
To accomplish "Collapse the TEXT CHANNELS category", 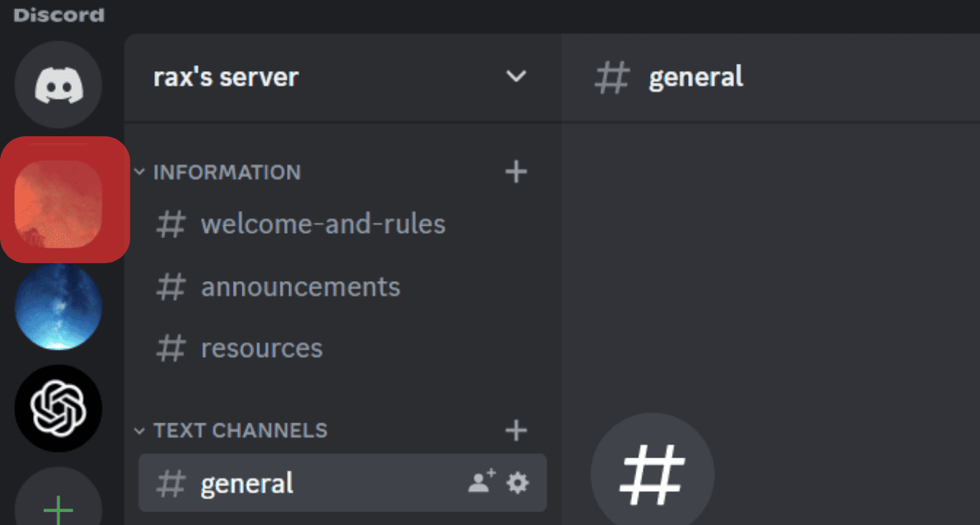I will tap(138, 430).
